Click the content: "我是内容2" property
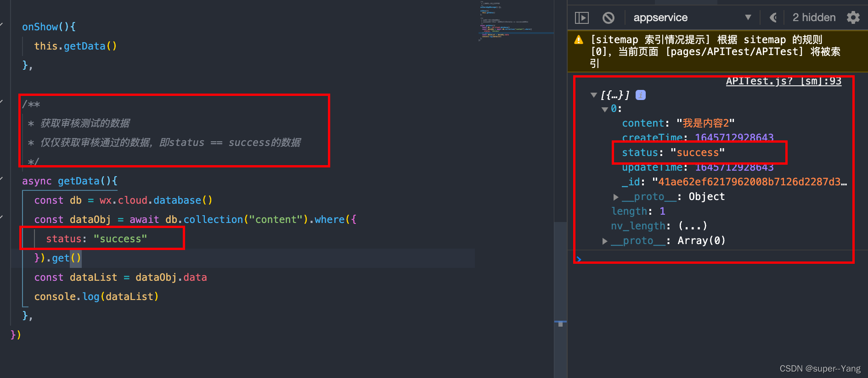 pos(678,123)
